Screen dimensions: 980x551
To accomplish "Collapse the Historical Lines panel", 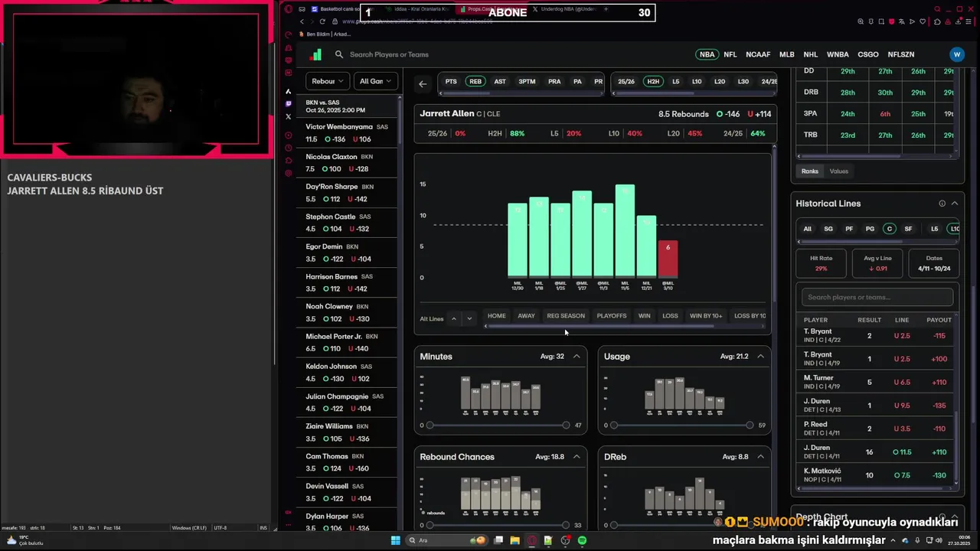I will pyautogui.click(x=955, y=204).
